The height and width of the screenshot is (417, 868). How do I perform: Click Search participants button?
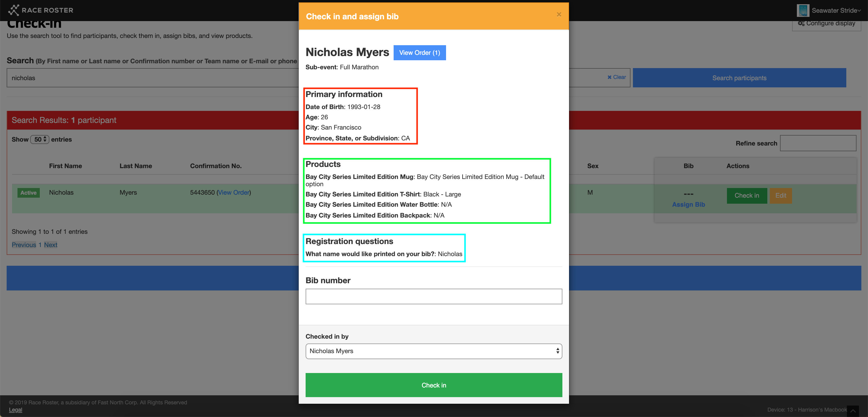tap(739, 78)
